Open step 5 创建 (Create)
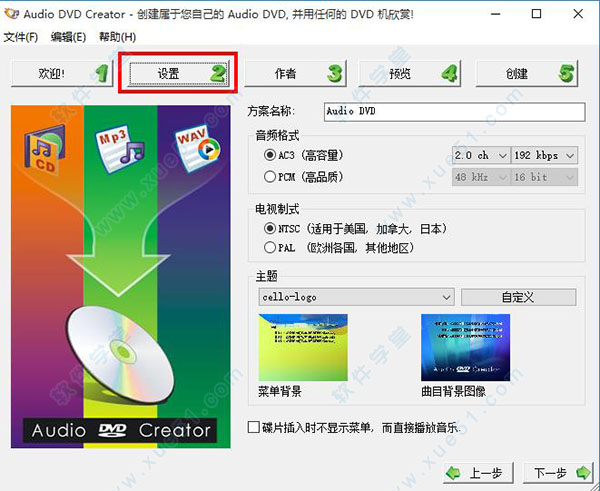The height and width of the screenshot is (491, 600). point(526,73)
